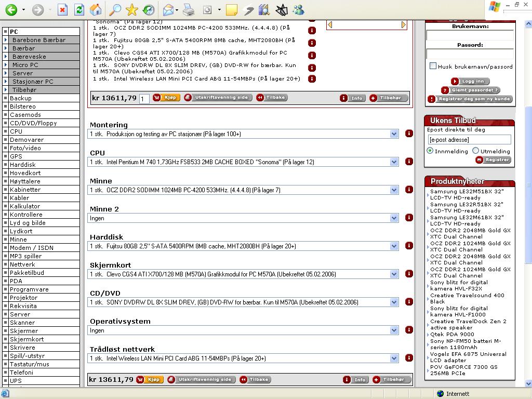The width and height of the screenshot is (532, 399).
Task: Click the top Kjøp buy button
Action: click(x=166, y=98)
